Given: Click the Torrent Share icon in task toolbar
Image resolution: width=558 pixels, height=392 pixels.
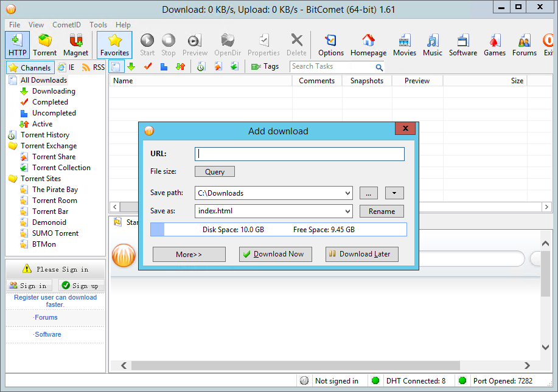Looking at the screenshot, I should [218, 67].
